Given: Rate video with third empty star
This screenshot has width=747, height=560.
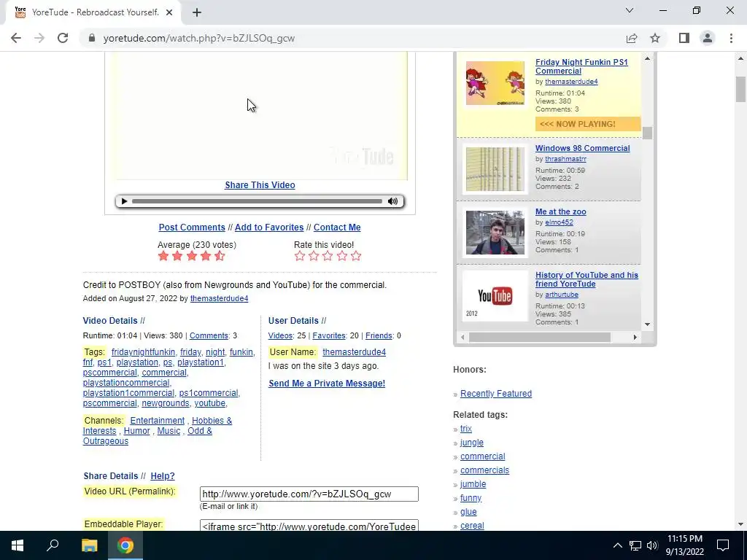Looking at the screenshot, I should [x=328, y=256].
